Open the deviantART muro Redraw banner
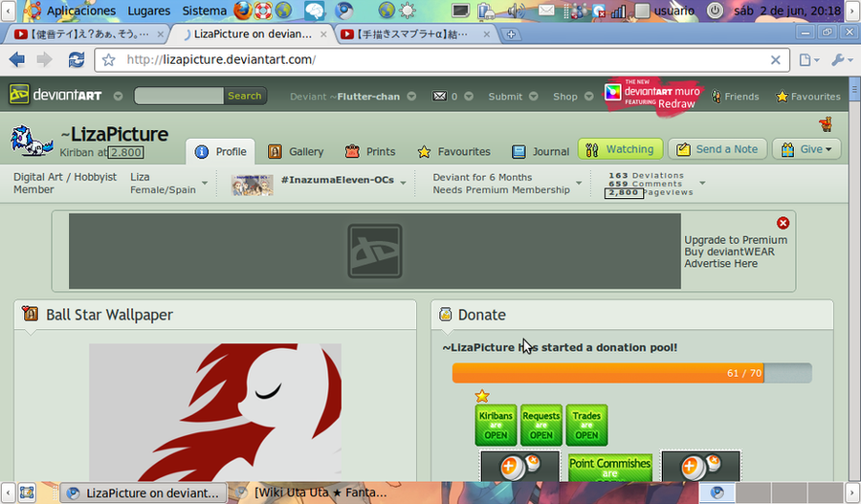Screen dimensions: 861x504 (652, 96)
